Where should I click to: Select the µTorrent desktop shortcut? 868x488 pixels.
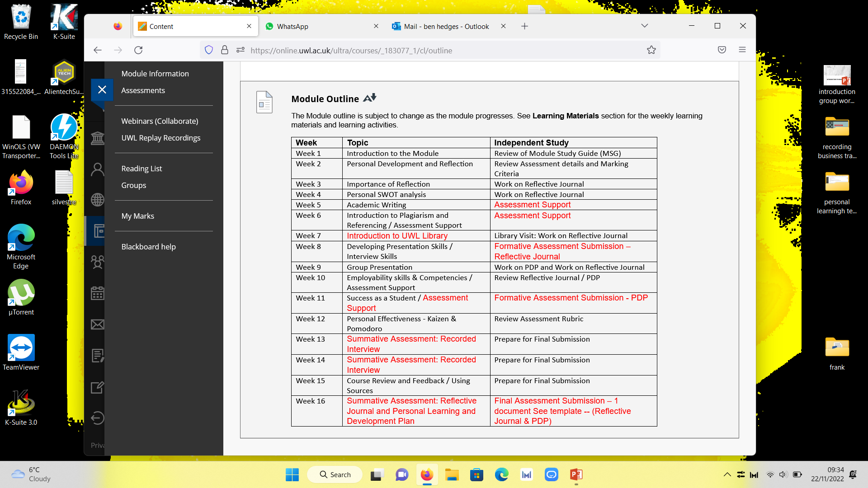tap(21, 297)
